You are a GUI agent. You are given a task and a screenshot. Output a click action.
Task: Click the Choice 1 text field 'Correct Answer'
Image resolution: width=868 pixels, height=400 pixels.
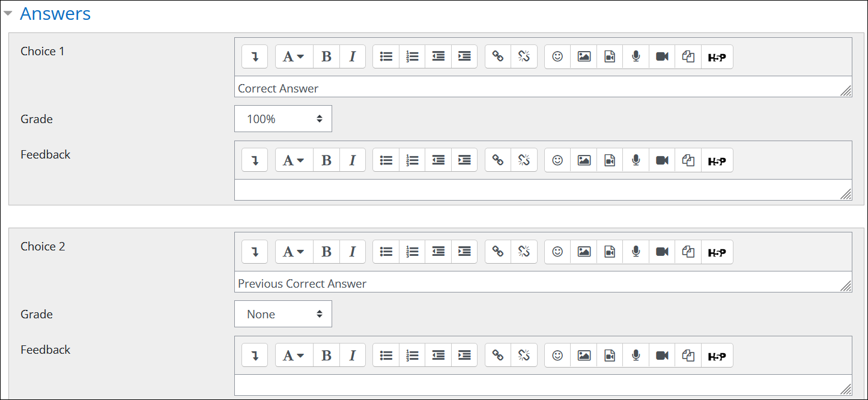click(x=543, y=87)
